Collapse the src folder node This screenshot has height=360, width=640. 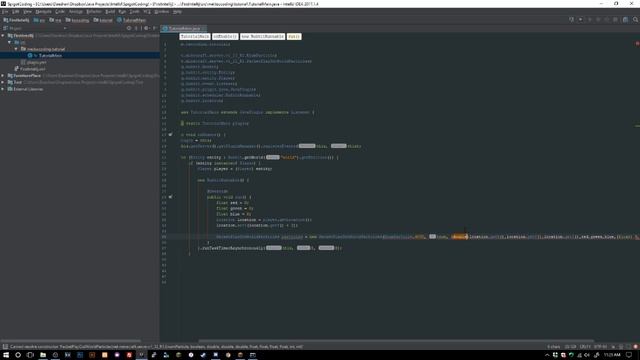(10, 42)
